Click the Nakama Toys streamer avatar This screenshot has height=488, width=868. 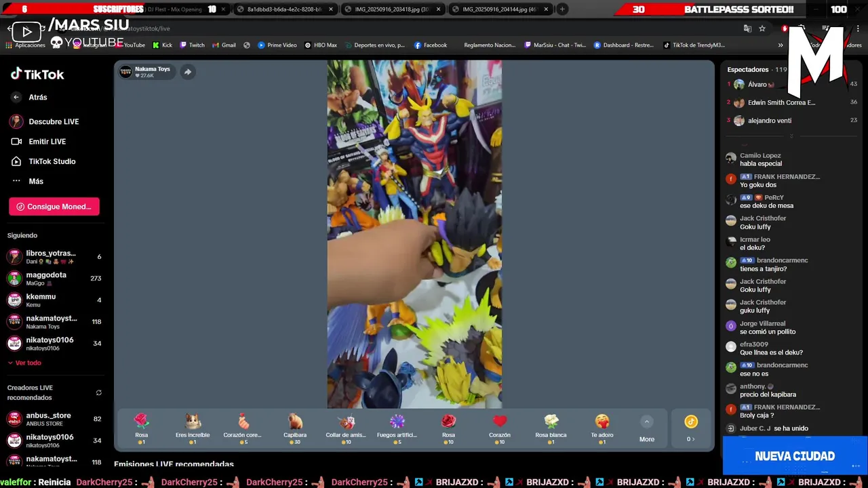[126, 72]
